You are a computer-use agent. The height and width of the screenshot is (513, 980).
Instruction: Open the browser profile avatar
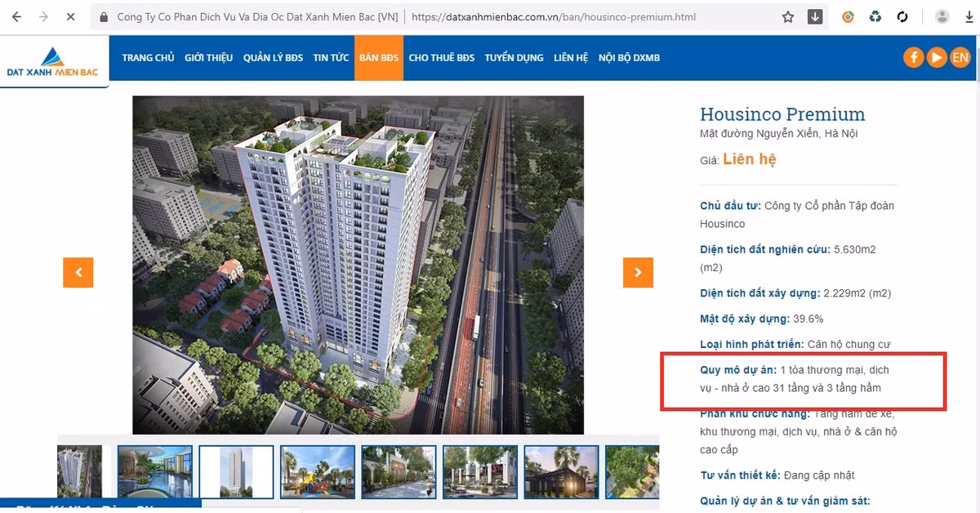[x=941, y=16]
